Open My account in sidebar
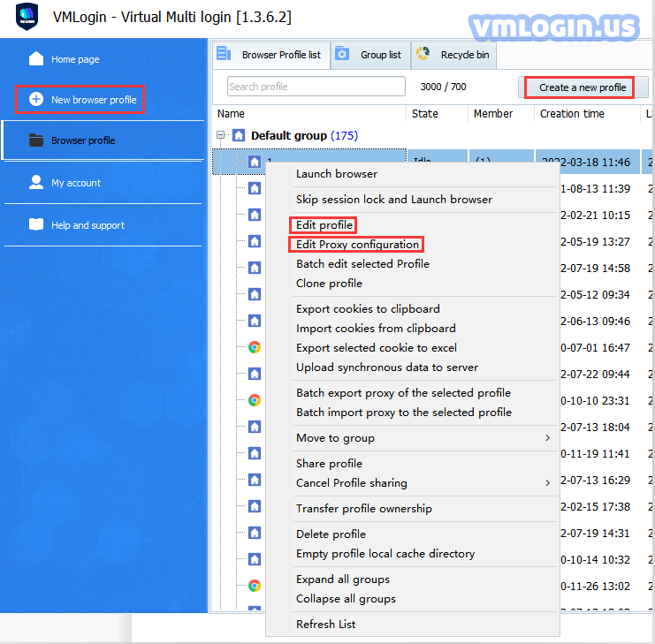This screenshot has width=655, height=644. [76, 183]
